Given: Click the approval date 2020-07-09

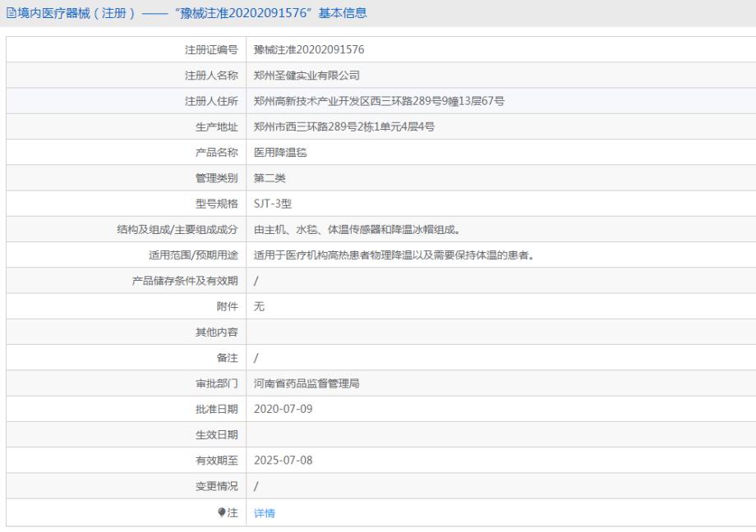Looking at the screenshot, I should point(283,409).
